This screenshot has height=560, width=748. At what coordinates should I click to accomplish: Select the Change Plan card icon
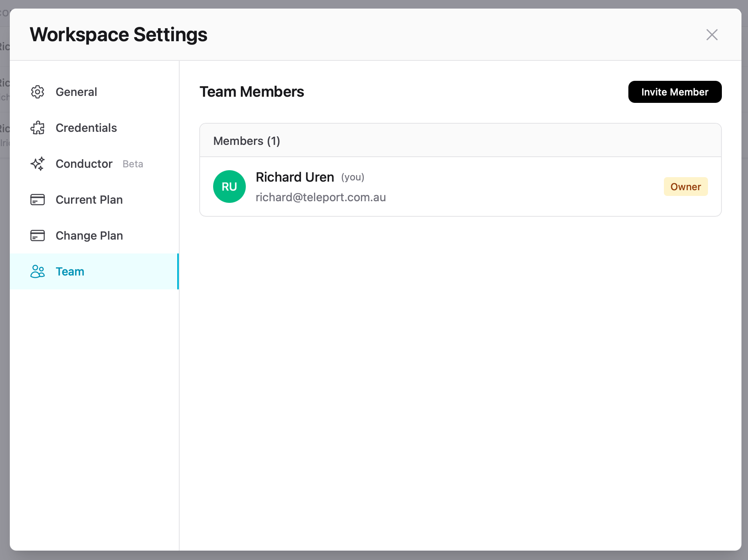coord(37,236)
